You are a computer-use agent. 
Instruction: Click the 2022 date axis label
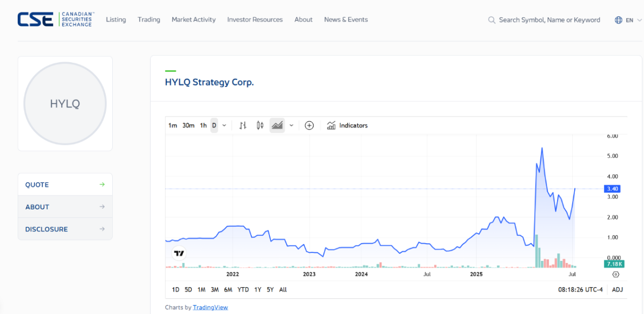(232, 274)
